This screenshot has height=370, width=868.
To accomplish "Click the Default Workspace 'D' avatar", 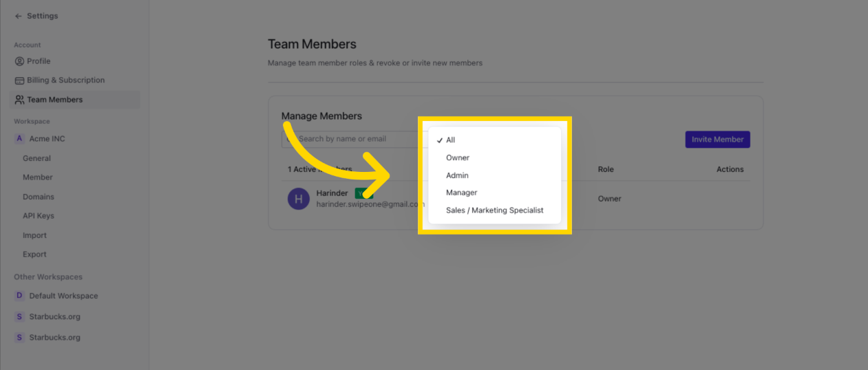I will 19,296.
